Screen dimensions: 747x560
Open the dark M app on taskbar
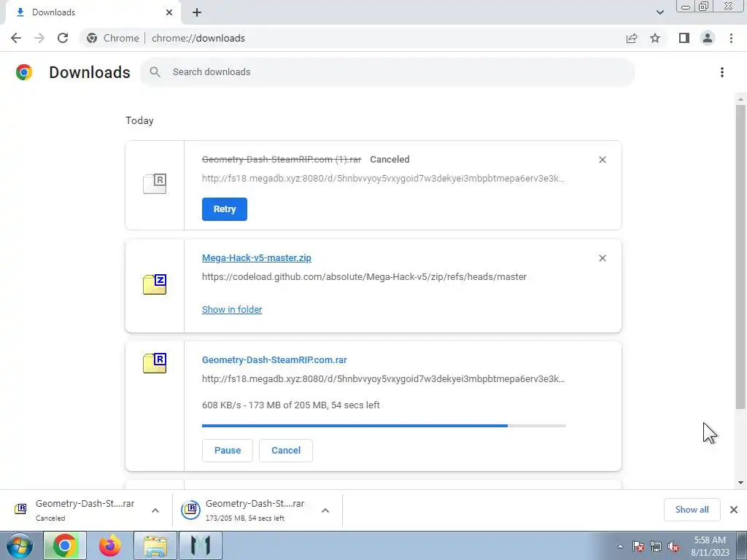201,545
